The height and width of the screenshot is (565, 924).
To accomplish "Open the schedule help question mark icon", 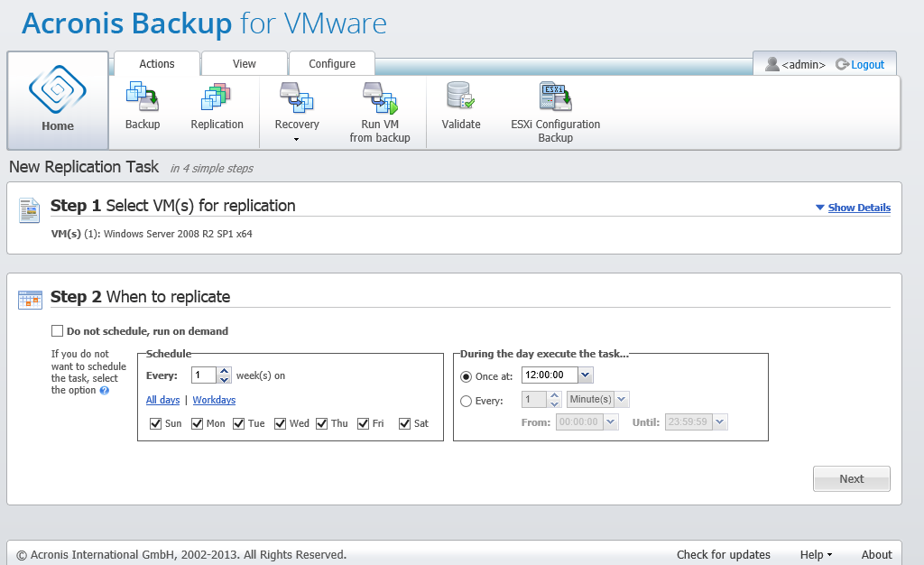I will [105, 390].
